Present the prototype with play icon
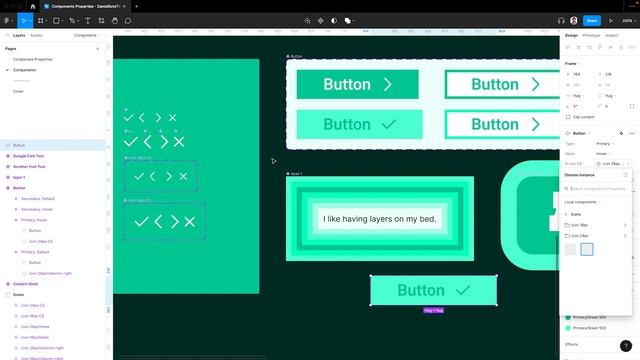 [x=611, y=20]
